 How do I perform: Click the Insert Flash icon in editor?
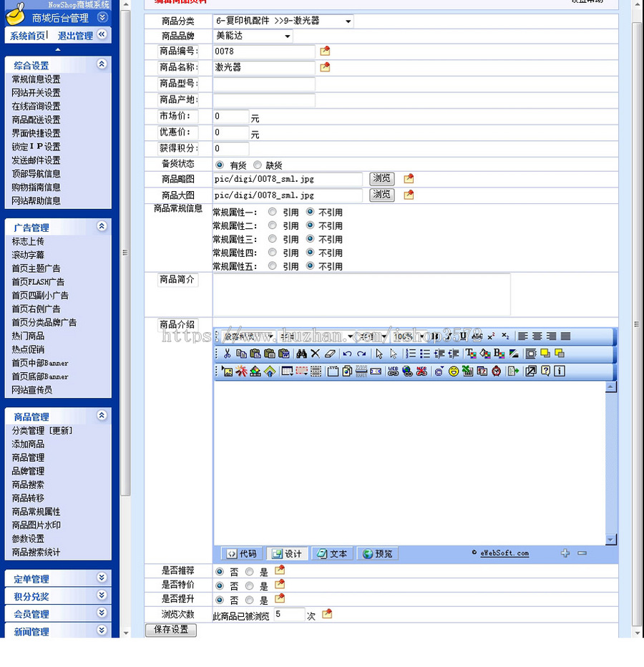click(x=241, y=371)
